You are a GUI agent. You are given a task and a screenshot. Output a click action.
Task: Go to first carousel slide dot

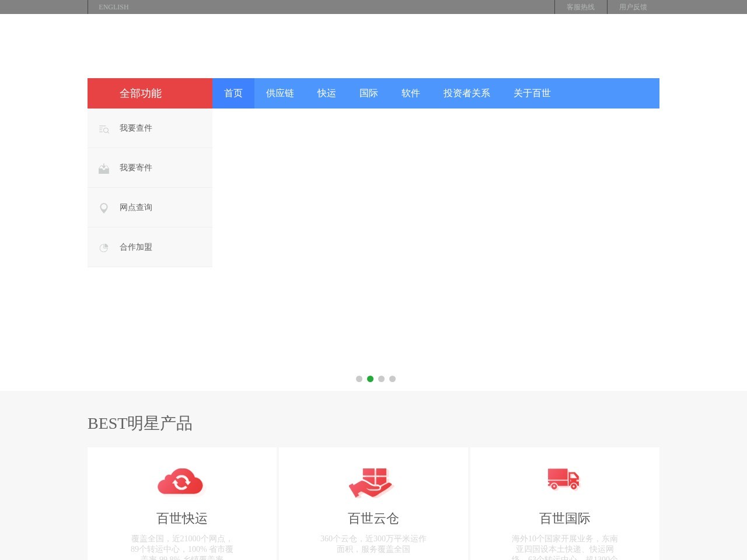359,379
